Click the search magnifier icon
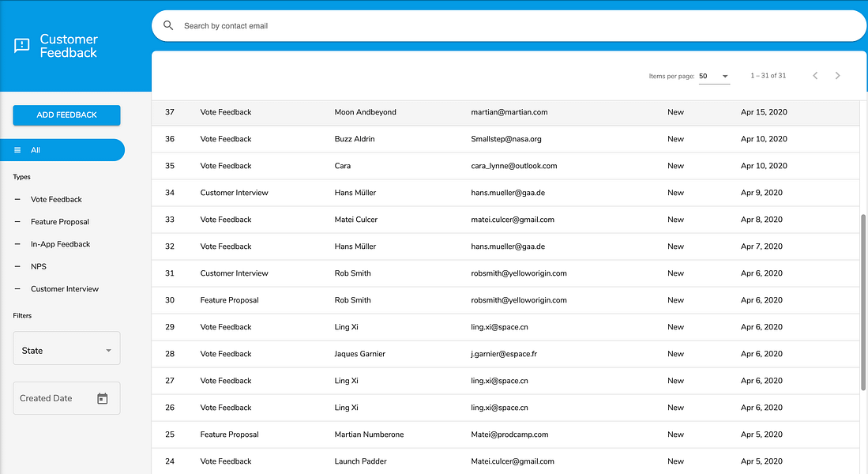868x474 pixels. pos(168,25)
